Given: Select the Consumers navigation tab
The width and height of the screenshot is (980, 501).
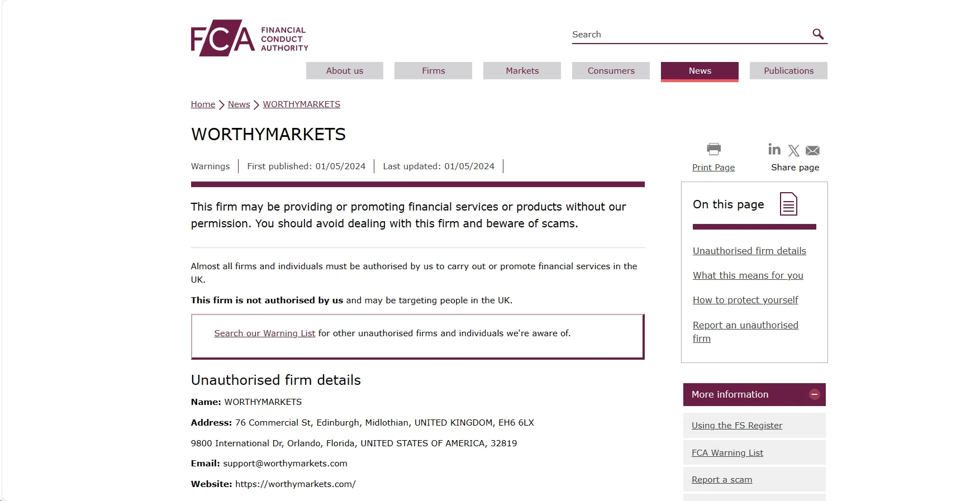Looking at the screenshot, I should [611, 71].
